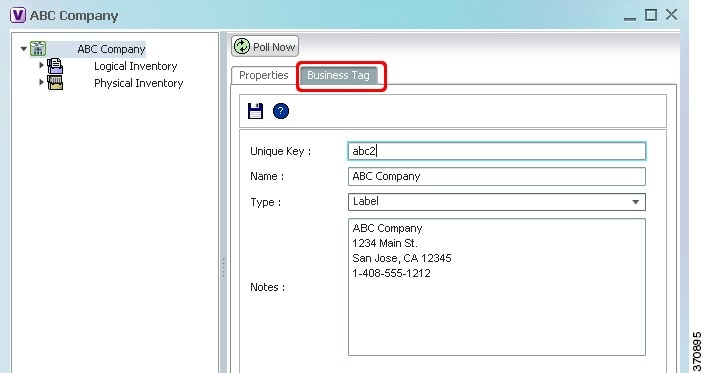Expand the Physical Inventory node

pos(41,82)
